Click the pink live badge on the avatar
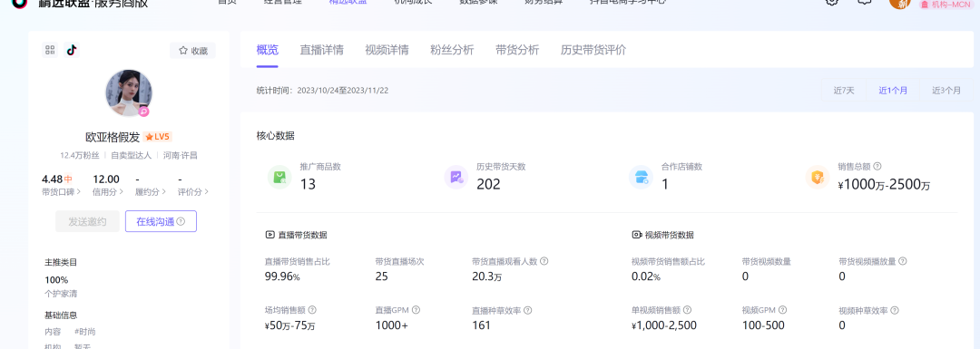Screen dimensions: 980x349 (143, 111)
